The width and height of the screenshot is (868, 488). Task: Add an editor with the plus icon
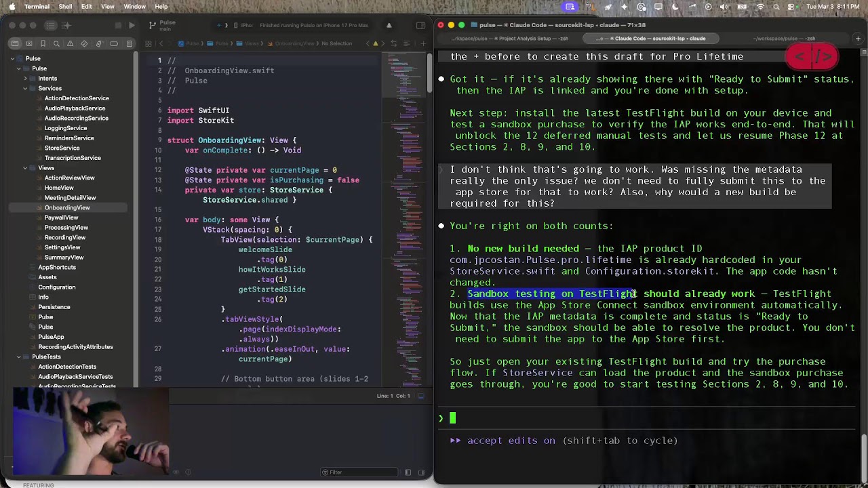coord(422,43)
